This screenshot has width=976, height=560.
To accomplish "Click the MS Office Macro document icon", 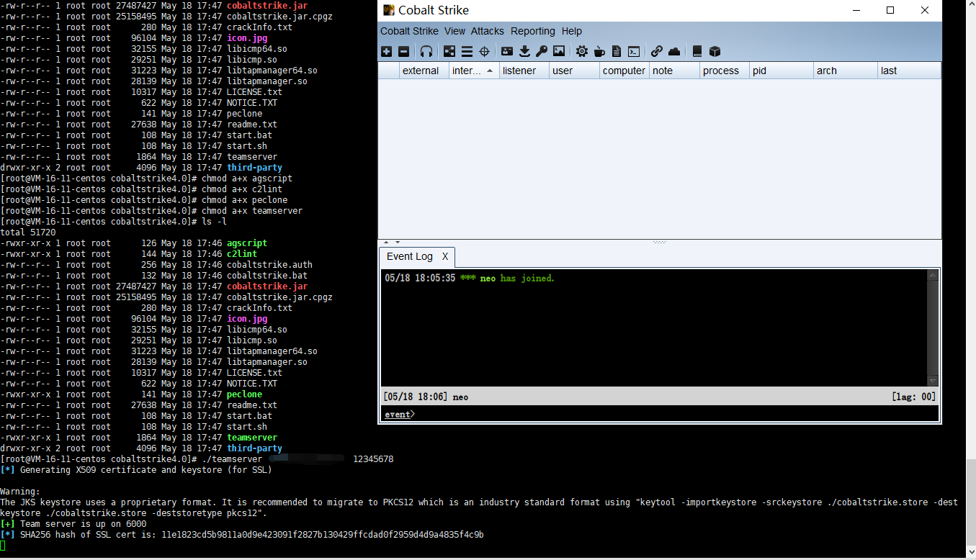I will (x=617, y=51).
